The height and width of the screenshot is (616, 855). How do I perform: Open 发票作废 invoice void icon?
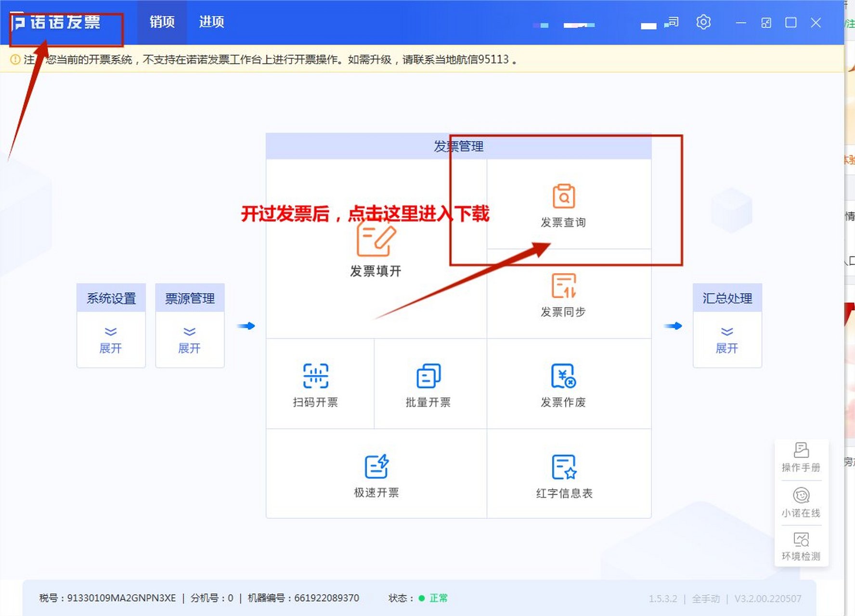pyautogui.click(x=564, y=376)
